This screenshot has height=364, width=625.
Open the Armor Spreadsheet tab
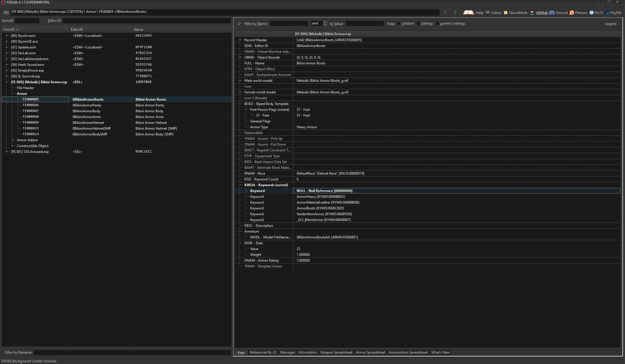pyautogui.click(x=370, y=352)
